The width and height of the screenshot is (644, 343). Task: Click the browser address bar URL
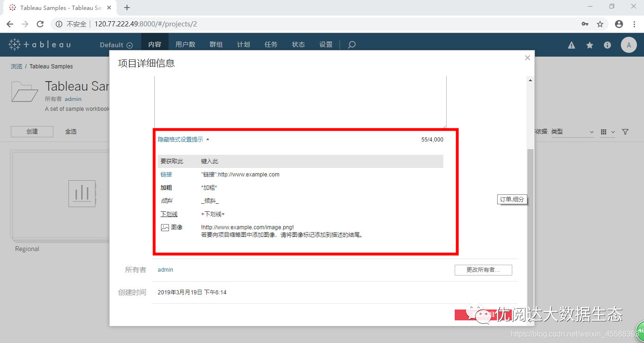tap(146, 24)
